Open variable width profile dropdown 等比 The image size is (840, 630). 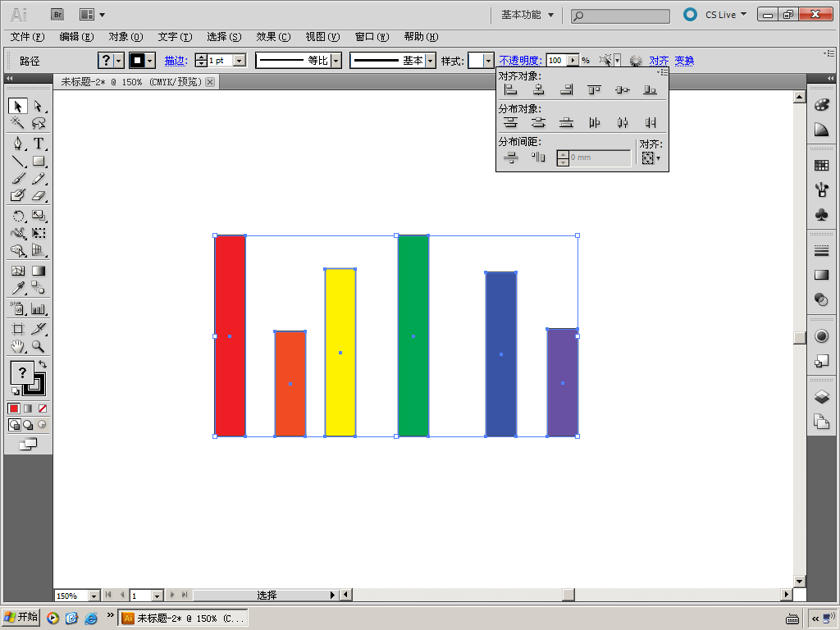click(336, 61)
